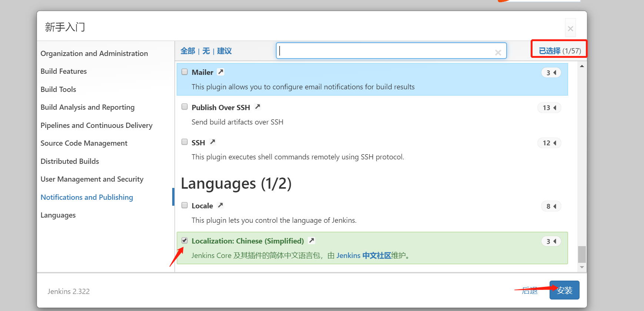
Task: Select Organization and Administration category
Action: click(94, 53)
